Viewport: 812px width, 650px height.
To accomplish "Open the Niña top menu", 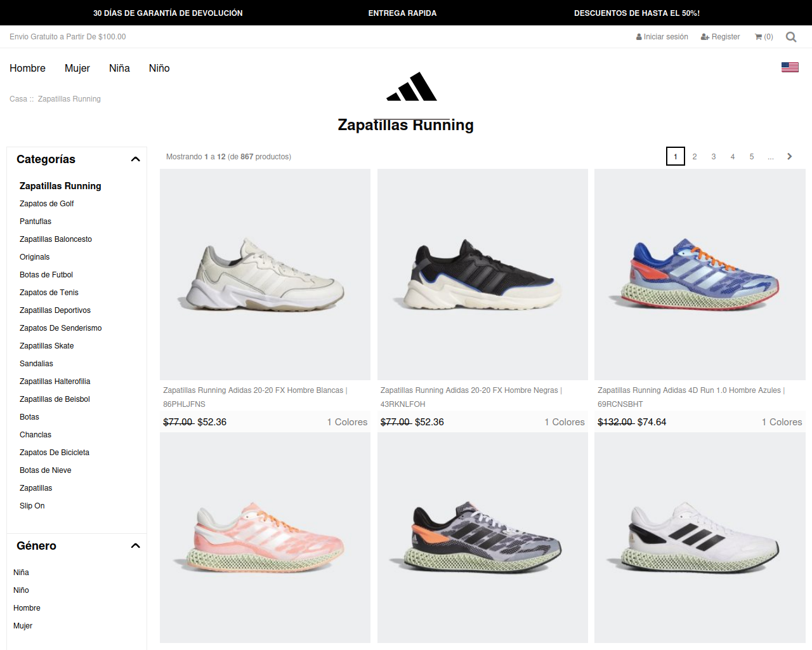I will (119, 68).
